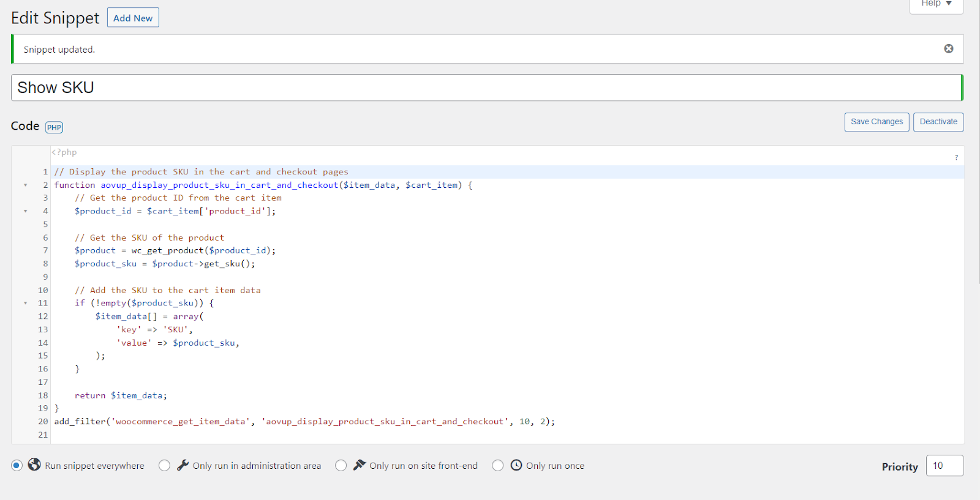This screenshot has height=500, width=980.
Task: Click code line 'return $item_data;'
Action: click(121, 395)
